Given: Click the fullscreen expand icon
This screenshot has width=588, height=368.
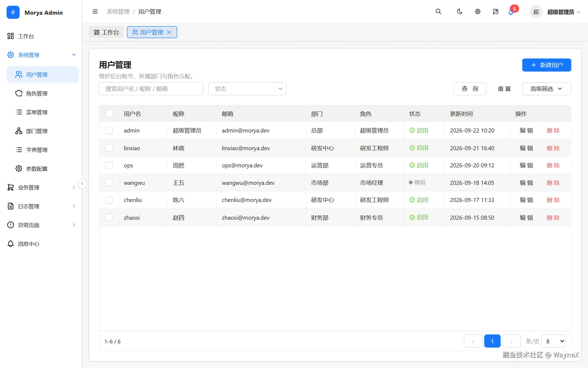Looking at the screenshot, I should tap(495, 11).
